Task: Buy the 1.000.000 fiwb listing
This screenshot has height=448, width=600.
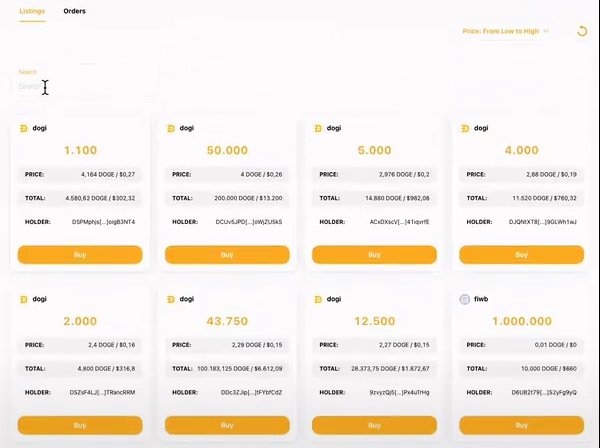Action: pos(522,425)
